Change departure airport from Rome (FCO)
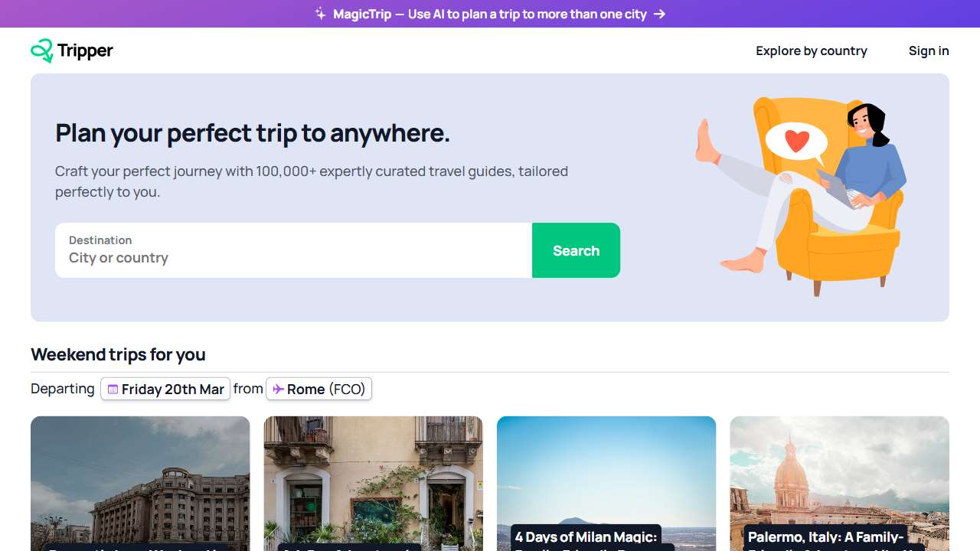980x551 pixels. pos(318,389)
